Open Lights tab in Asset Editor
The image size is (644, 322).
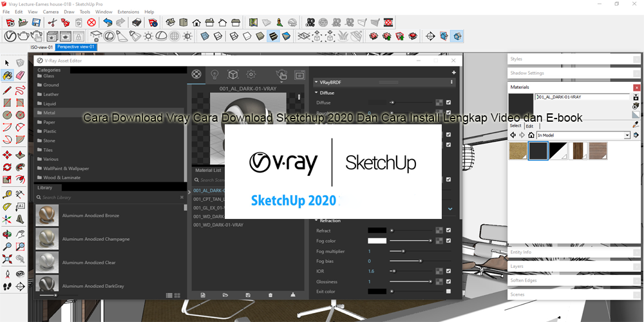(214, 75)
